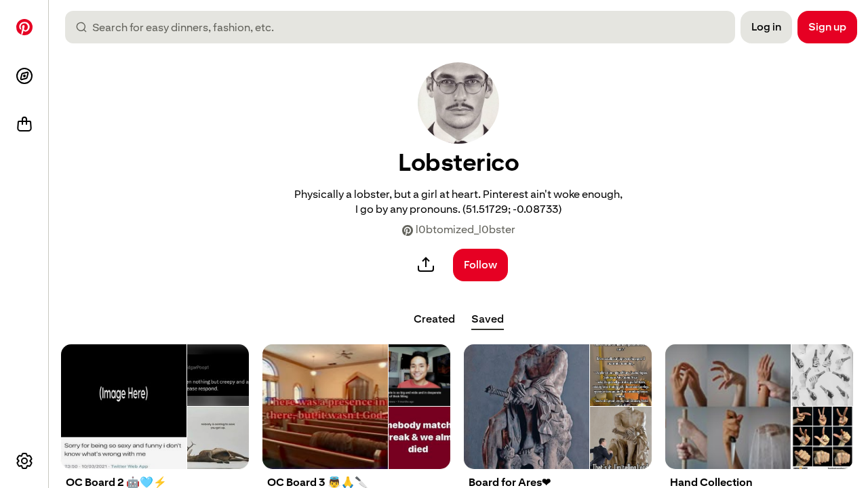Open the Shop bag icon
This screenshot has height=488, width=868.
pos(24,125)
